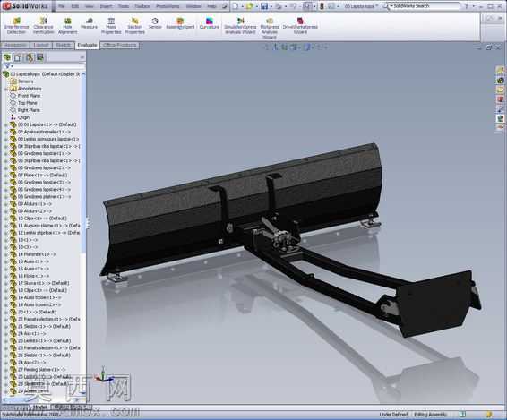
Task: Expand the 14 Plaksnite<1> component
Action: 5,254
